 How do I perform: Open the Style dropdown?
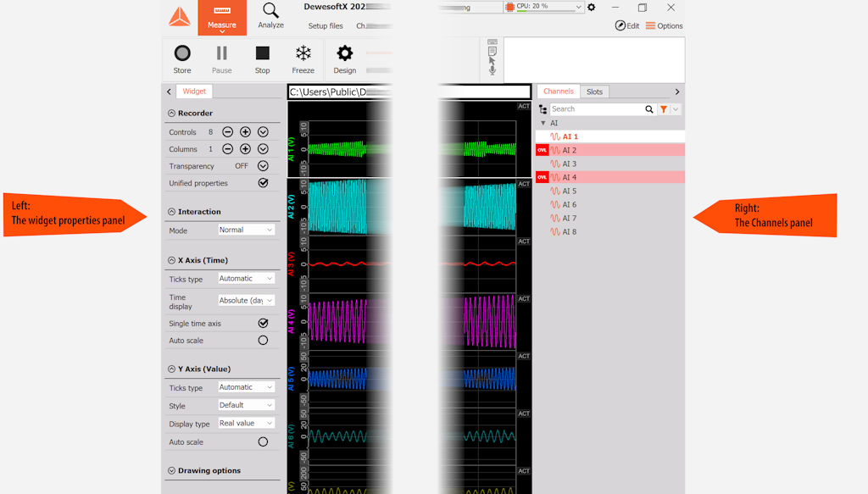246,405
